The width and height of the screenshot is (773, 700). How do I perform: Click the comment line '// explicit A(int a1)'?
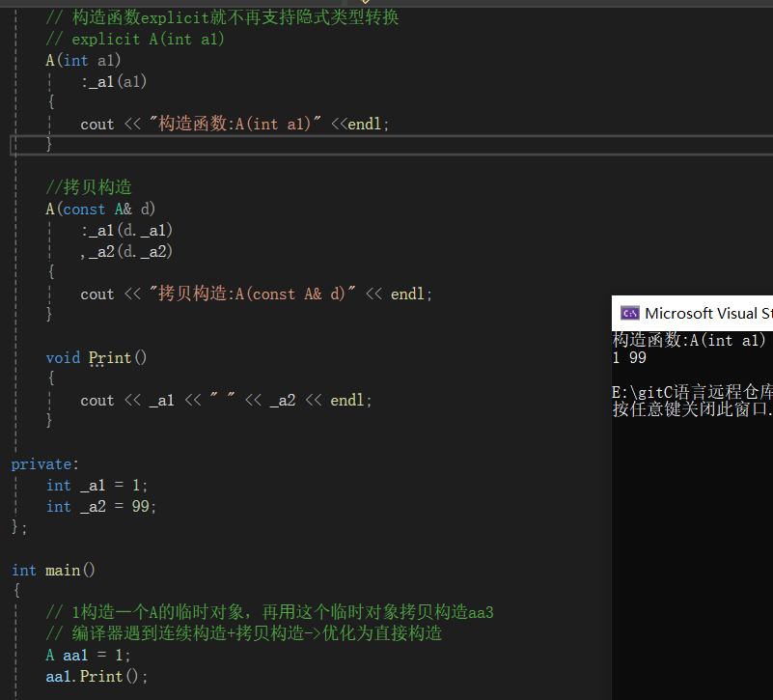135,39
